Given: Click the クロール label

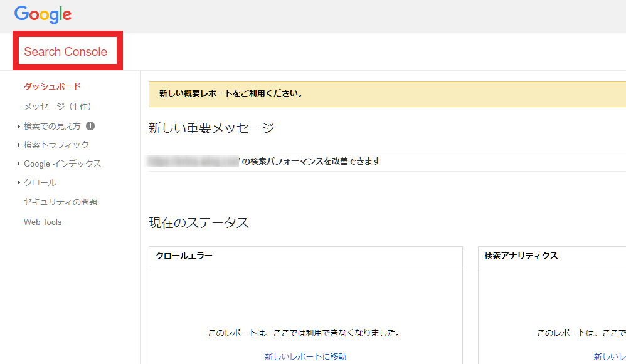Looking at the screenshot, I should [40, 182].
